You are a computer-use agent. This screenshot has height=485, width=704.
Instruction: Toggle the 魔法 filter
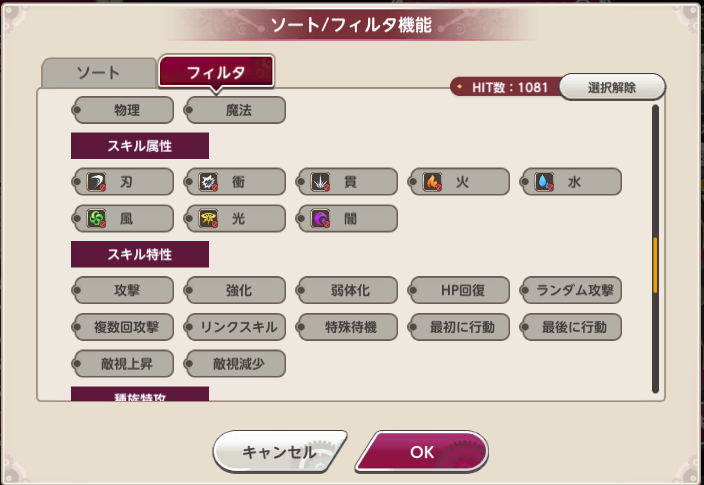[x=236, y=109]
